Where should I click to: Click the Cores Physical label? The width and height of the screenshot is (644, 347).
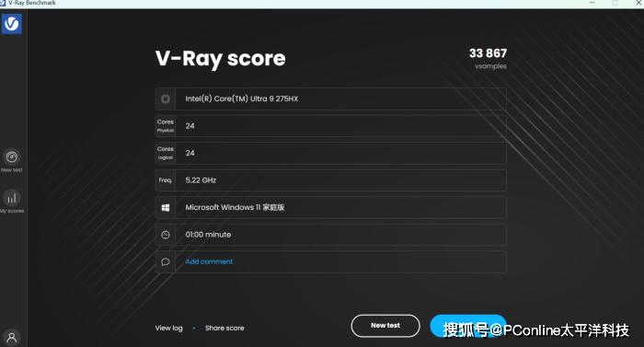165,126
